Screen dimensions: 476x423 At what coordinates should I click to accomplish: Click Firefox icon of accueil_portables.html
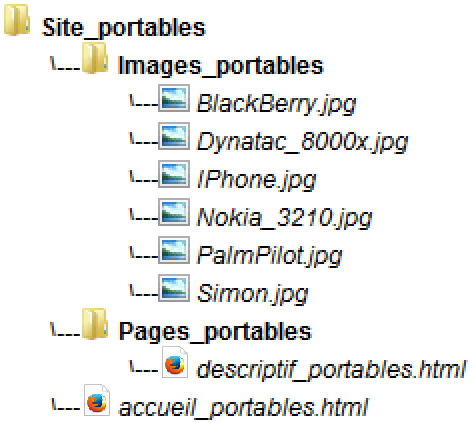(97, 400)
